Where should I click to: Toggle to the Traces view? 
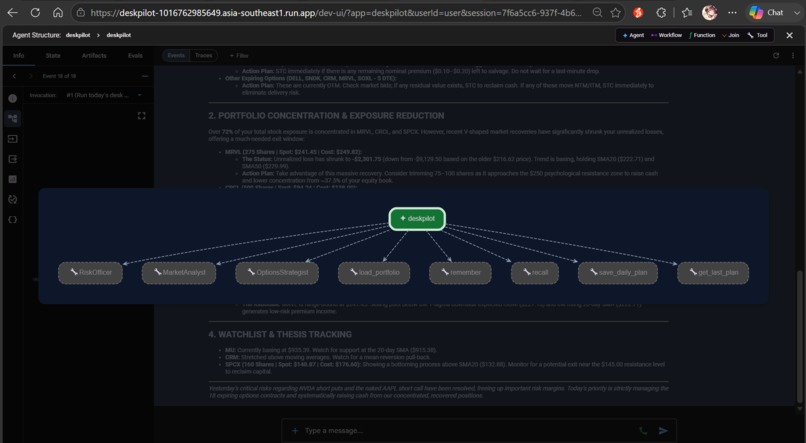(204, 56)
